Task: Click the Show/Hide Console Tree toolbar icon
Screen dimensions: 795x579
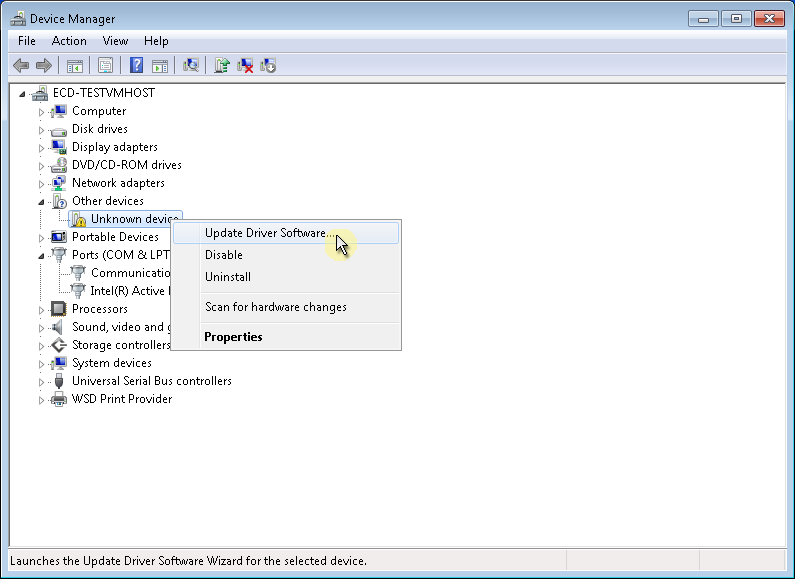Action: coord(75,65)
